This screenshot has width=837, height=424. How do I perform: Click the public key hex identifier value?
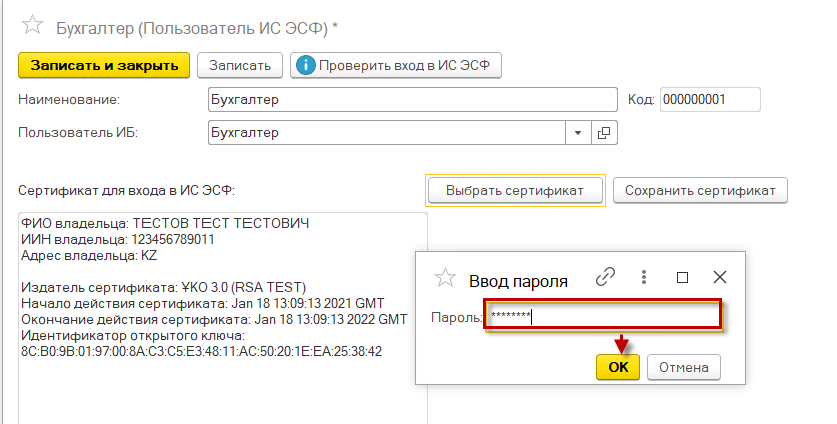click(x=201, y=351)
